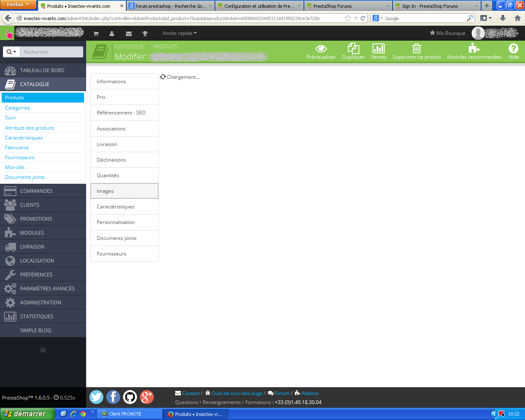Open the Fournisseurs product tab
Viewport: 525px width, 420px height.
(124, 254)
